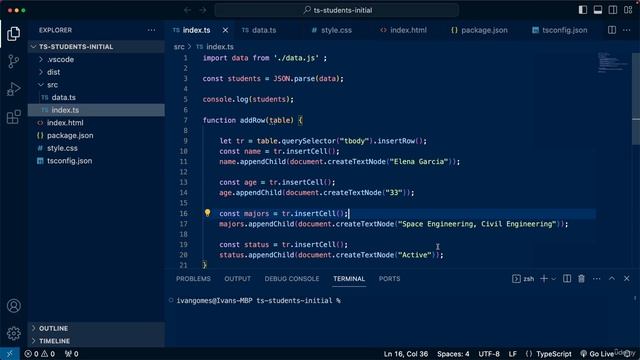Toggle the bottom panel layout icon
Screen dimensions: 640x360
pyautogui.click(x=598, y=10)
